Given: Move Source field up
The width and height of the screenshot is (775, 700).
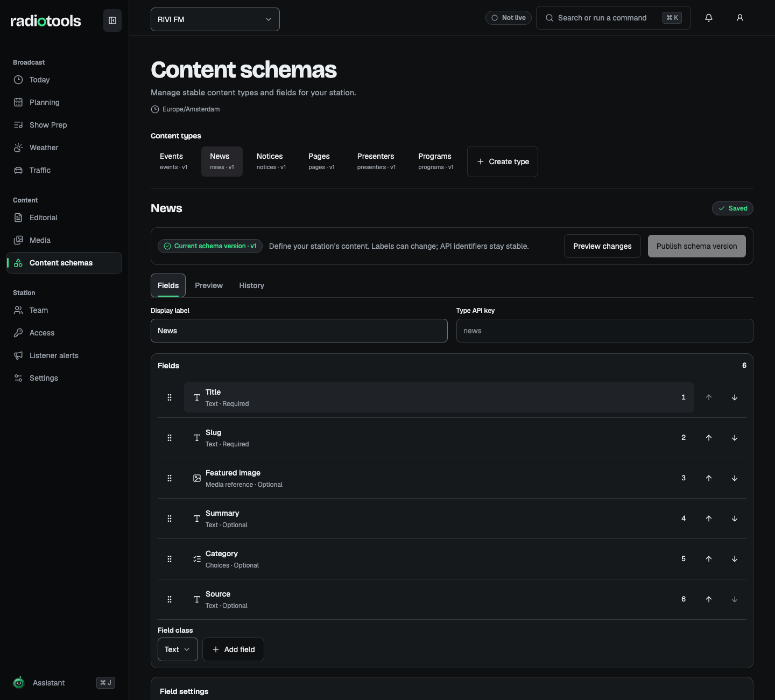Looking at the screenshot, I should 709,599.
